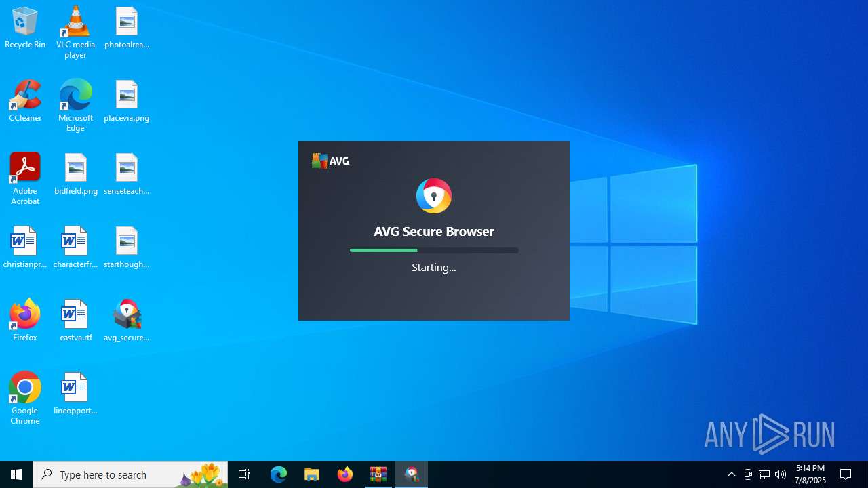Switch to AVG installer taskbar item
Screen dimensions: 868x488
click(412, 474)
